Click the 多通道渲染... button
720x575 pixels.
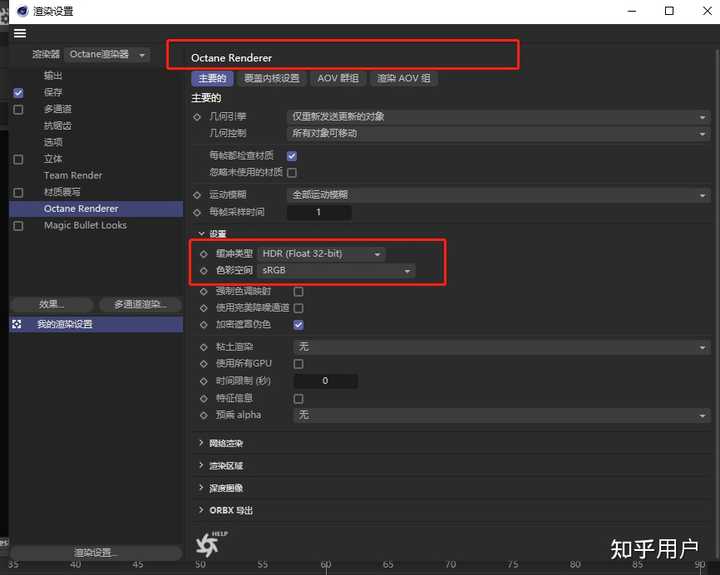(140, 304)
